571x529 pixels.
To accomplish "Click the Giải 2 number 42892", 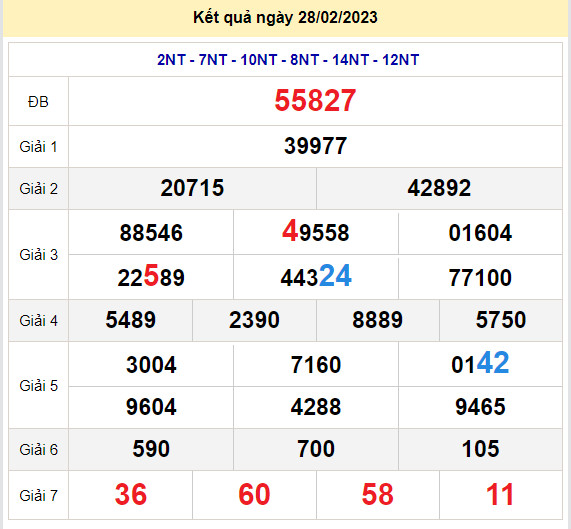I will point(439,188).
